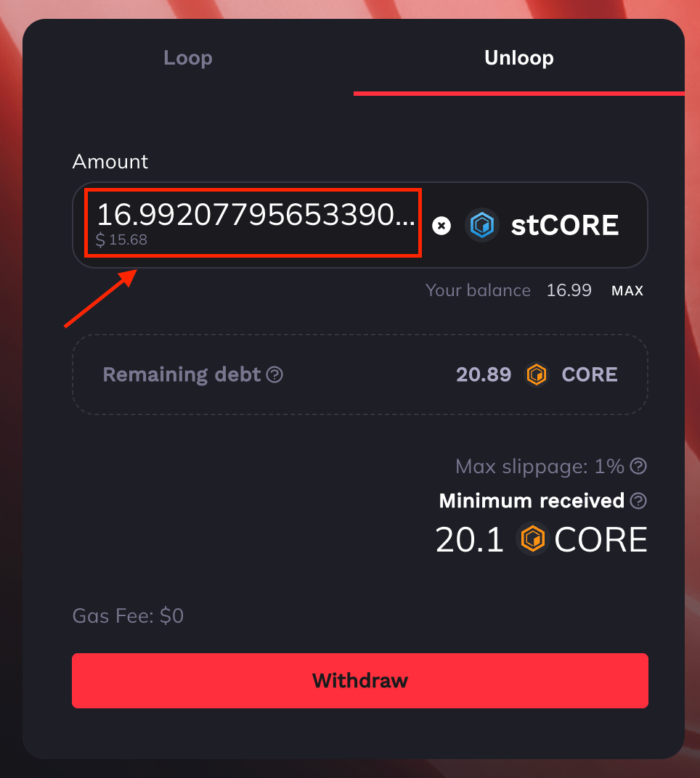Click the Your balance 16.99 value

569,290
